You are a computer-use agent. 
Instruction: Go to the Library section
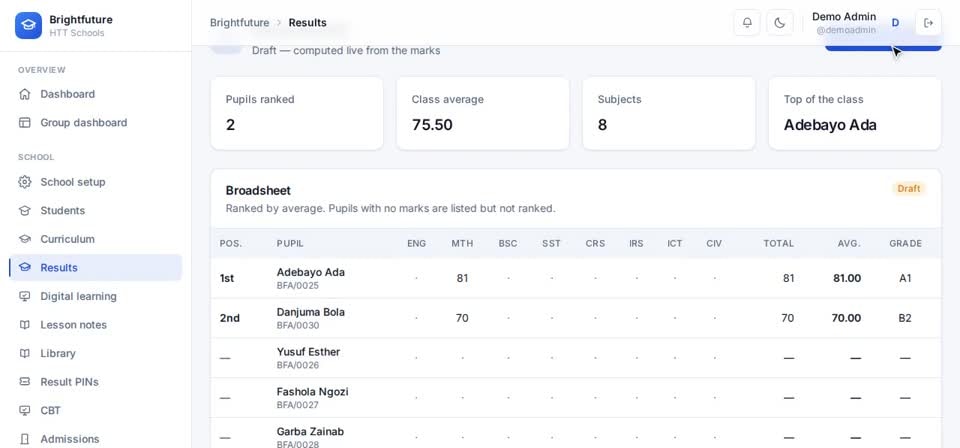click(x=96, y=353)
